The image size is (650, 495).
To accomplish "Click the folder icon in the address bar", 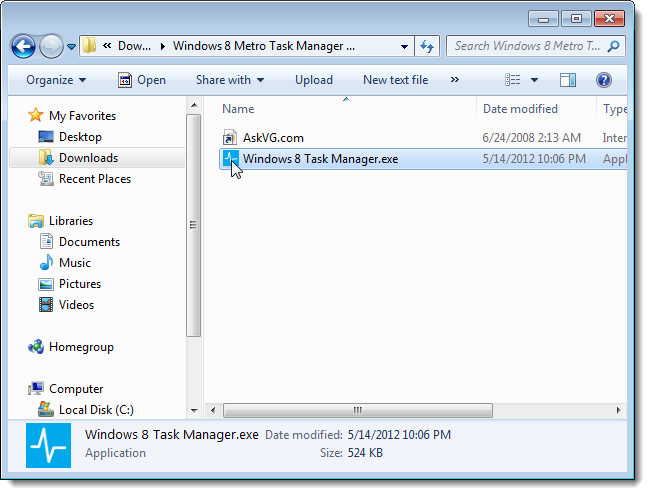I will tap(89, 46).
